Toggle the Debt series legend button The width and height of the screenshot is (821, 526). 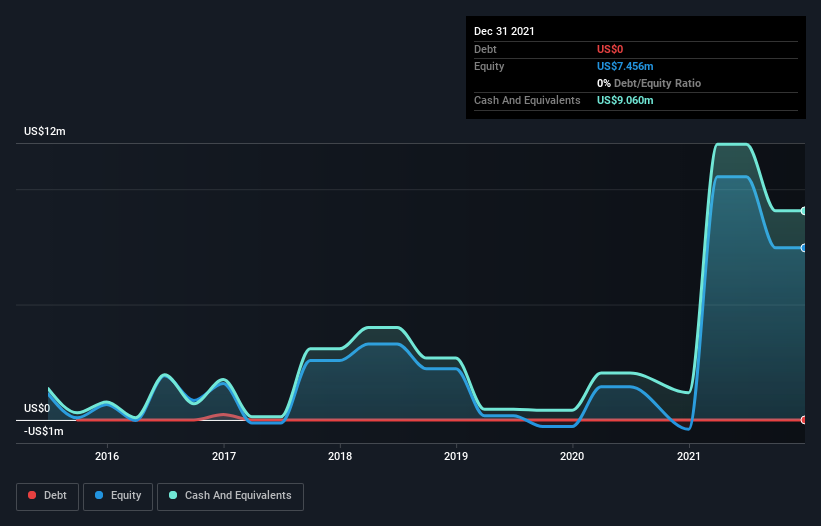[x=48, y=496]
